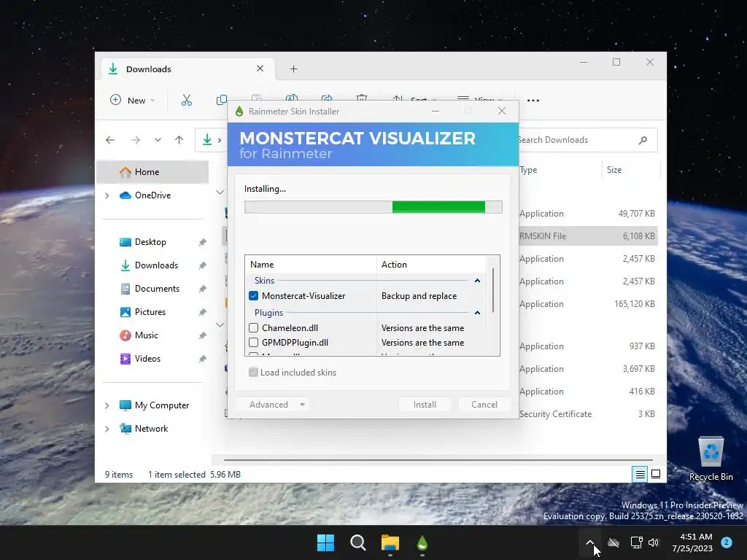Unpin Desktop from quick access pin icon

pyautogui.click(x=203, y=242)
